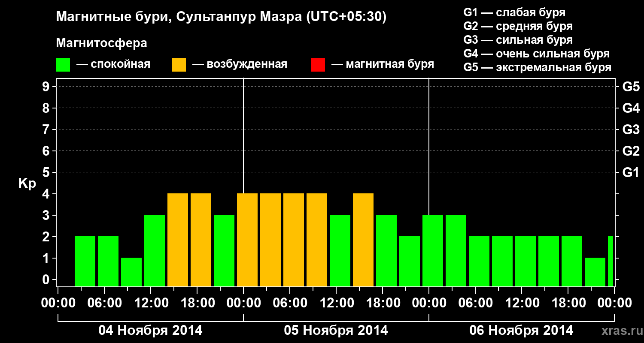Click the last orange Kp 4 bar on 05 Ноября
Screen dimensions: 644x343
coord(363,240)
